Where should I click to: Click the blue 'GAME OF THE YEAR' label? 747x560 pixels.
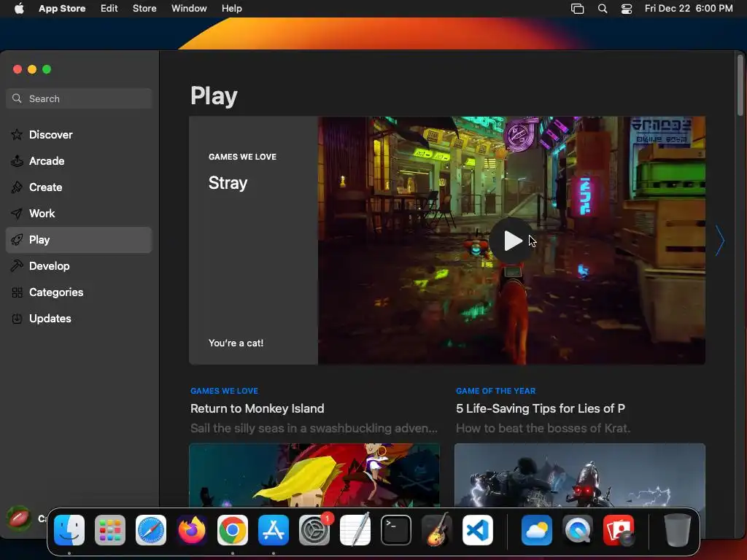[495, 391]
